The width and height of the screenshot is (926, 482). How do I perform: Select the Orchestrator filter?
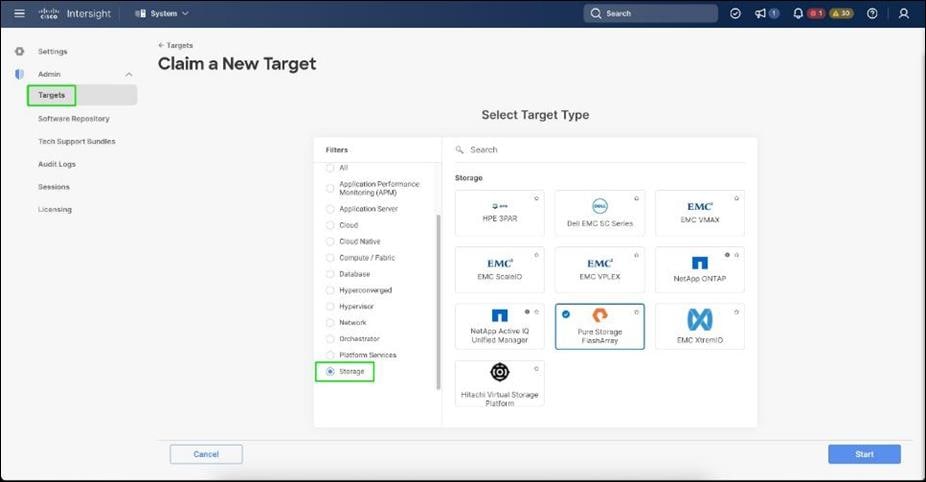coord(330,338)
